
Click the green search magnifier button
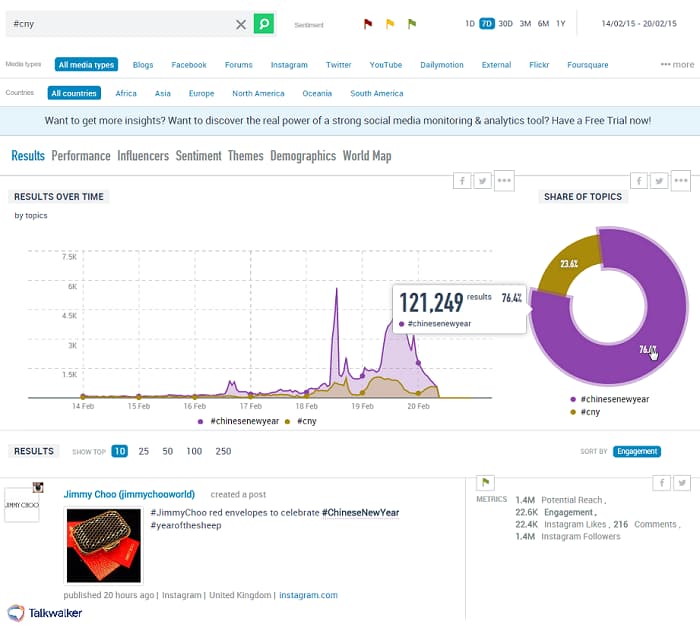(x=263, y=23)
